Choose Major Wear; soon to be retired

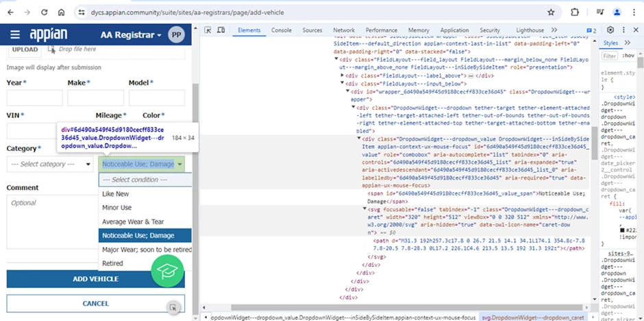[x=145, y=250]
